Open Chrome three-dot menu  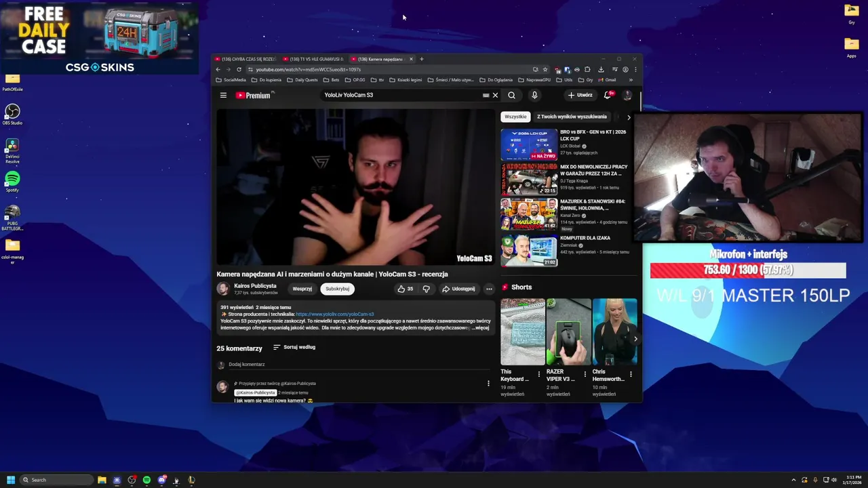pos(635,69)
